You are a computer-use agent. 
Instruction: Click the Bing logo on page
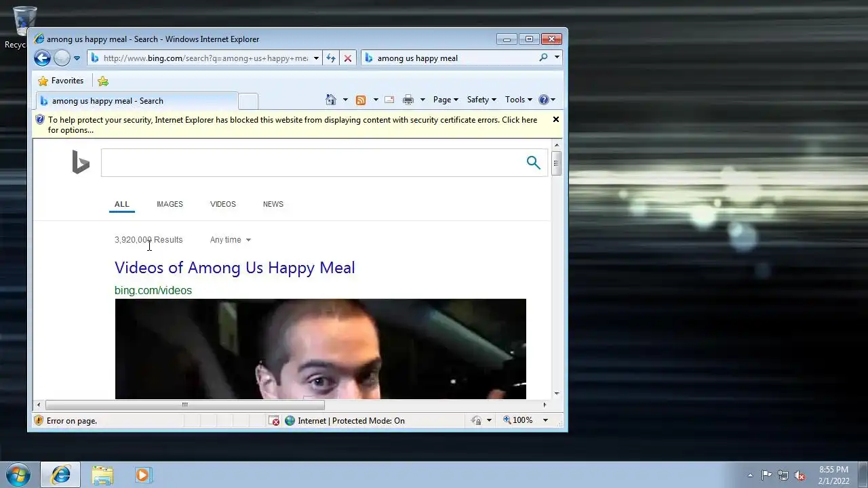81,163
